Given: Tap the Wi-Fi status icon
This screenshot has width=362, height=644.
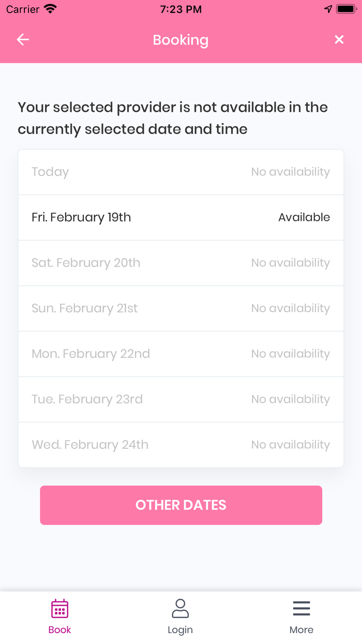Looking at the screenshot, I should [x=51, y=9].
